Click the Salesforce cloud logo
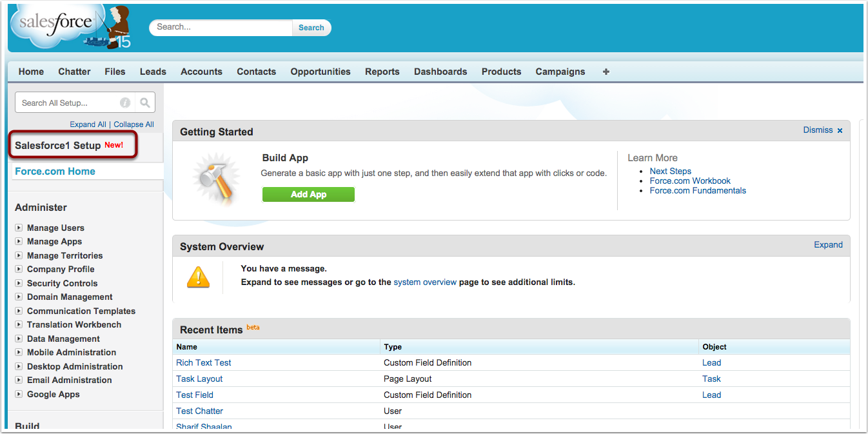This screenshot has width=868, height=434. (x=70, y=27)
